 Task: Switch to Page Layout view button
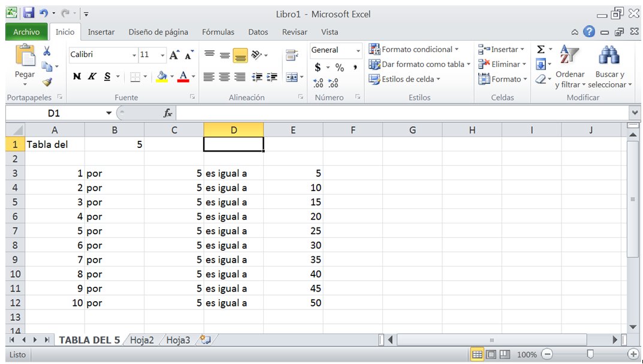(491, 354)
